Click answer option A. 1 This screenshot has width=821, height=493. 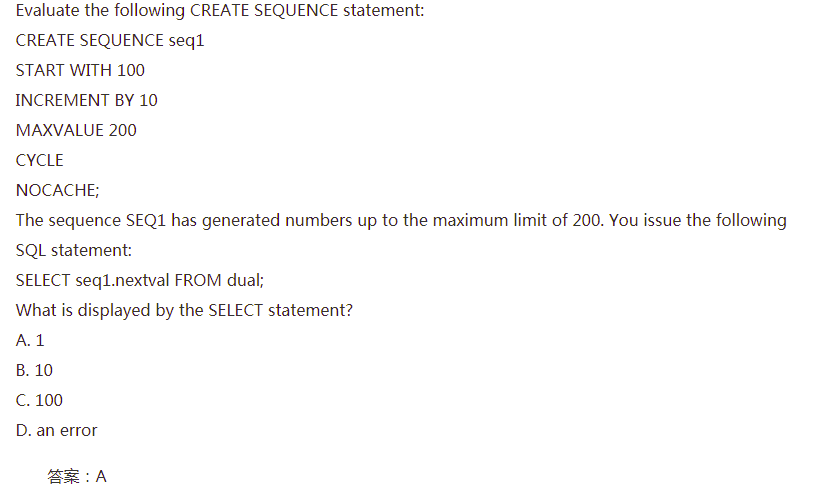pos(30,340)
